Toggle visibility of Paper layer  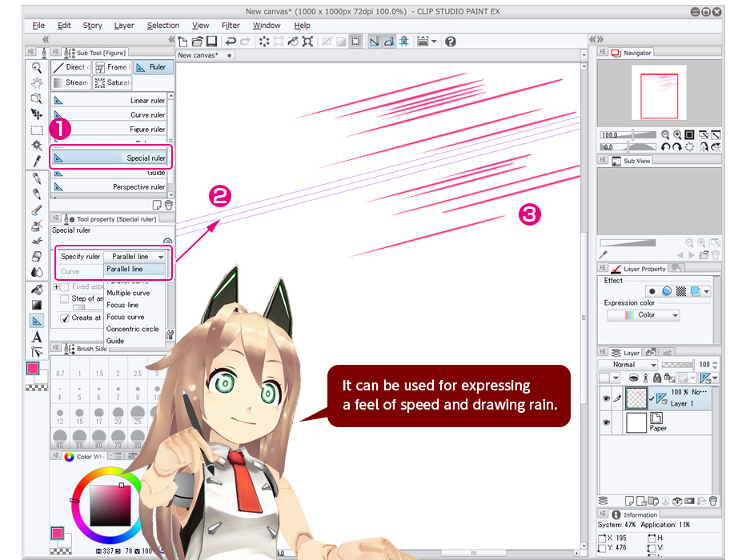pos(605,422)
